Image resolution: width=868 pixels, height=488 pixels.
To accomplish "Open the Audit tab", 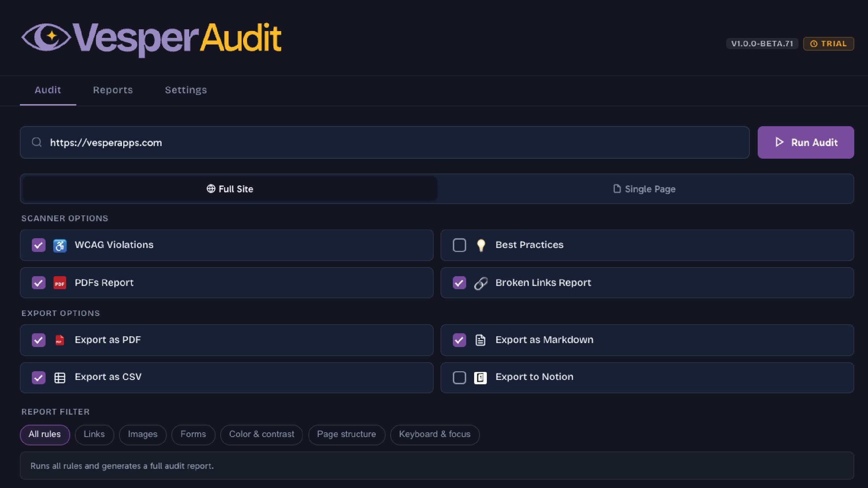I will coord(48,90).
